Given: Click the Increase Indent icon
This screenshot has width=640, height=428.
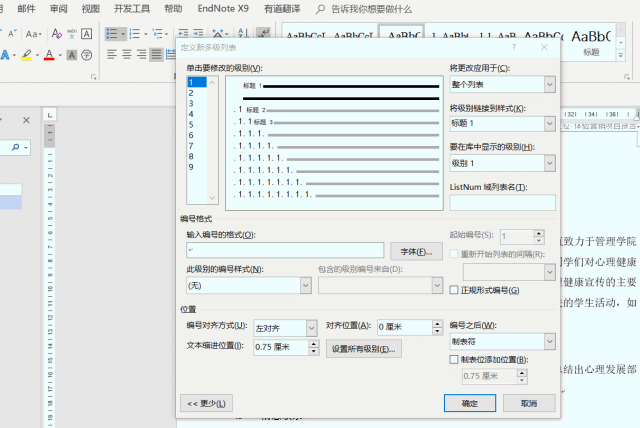Looking at the screenshot, I should coord(198,33).
